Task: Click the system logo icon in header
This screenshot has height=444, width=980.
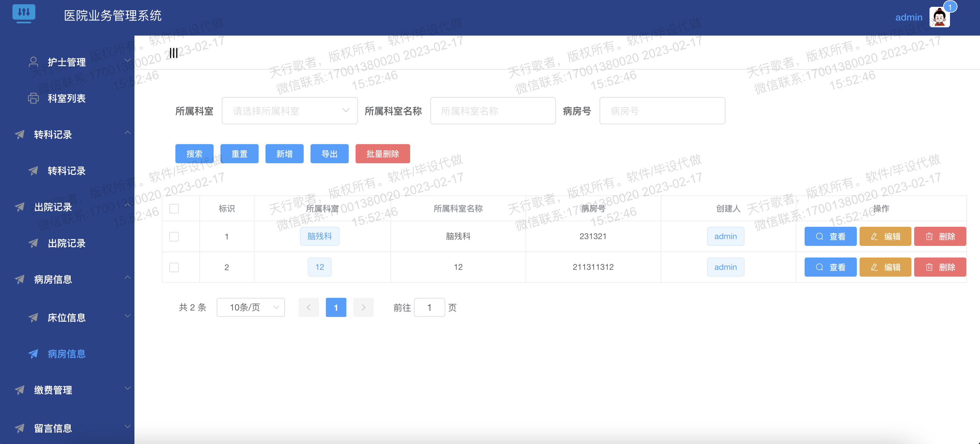Action: point(24,13)
